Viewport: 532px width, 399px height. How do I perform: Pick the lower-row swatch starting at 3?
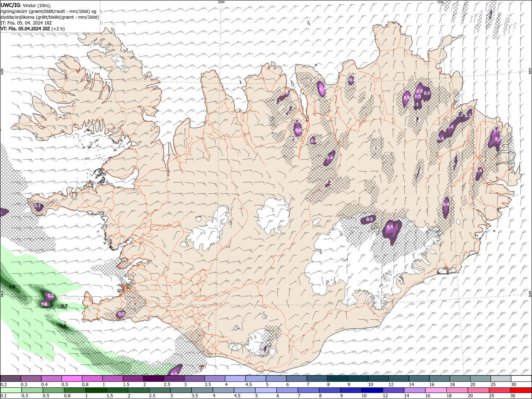(180, 390)
